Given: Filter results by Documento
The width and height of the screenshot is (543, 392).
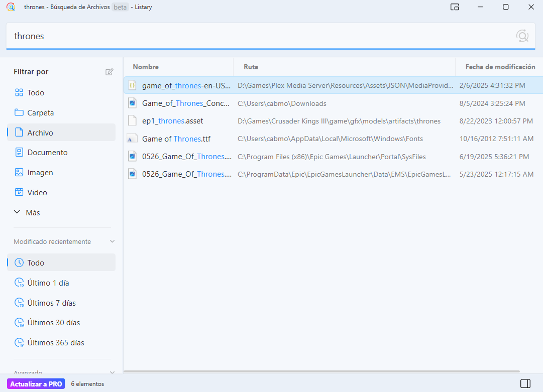Looking at the screenshot, I should tap(47, 153).
